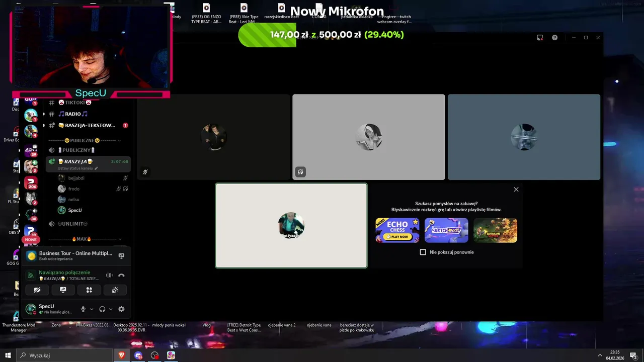
Task: Open server with 39 notification badge
Action: 31,150
